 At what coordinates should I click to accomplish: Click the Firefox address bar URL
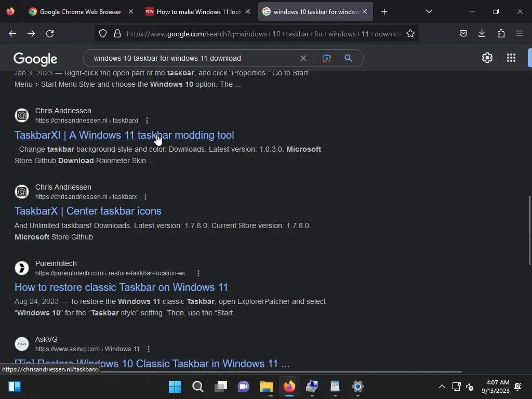(x=263, y=34)
